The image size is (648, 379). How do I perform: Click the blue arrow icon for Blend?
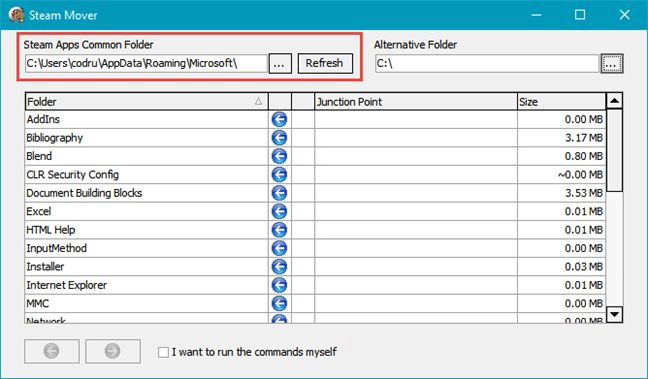point(279,156)
